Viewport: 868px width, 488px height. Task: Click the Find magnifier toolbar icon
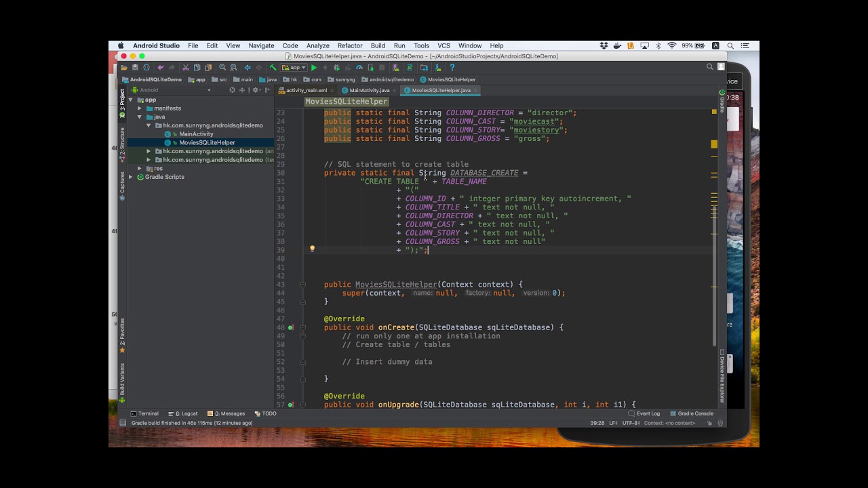(222, 68)
